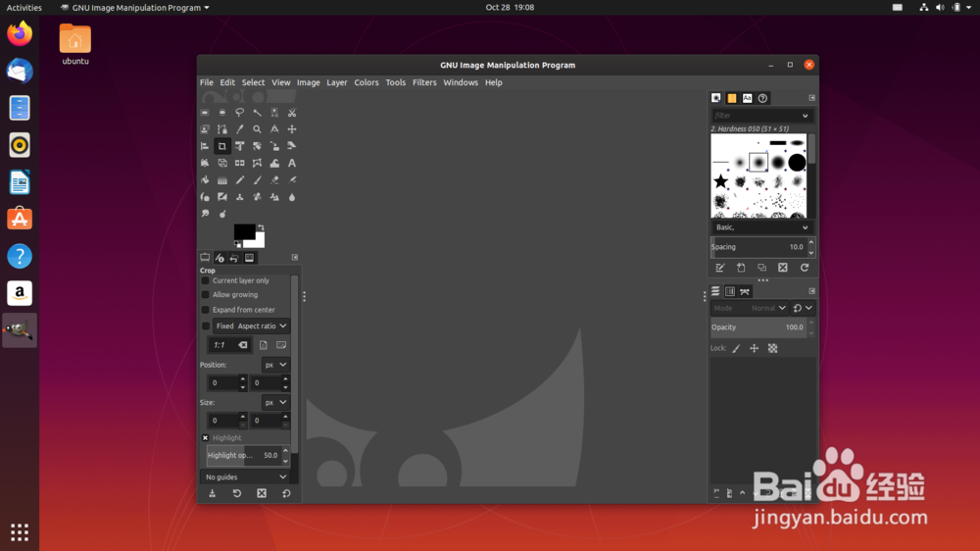Open the layers dock tab menu arrow
The image size is (980, 551).
click(x=811, y=291)
